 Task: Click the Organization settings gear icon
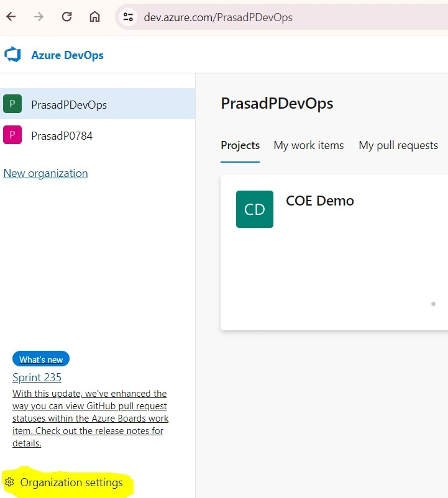[x=9, y=482]
